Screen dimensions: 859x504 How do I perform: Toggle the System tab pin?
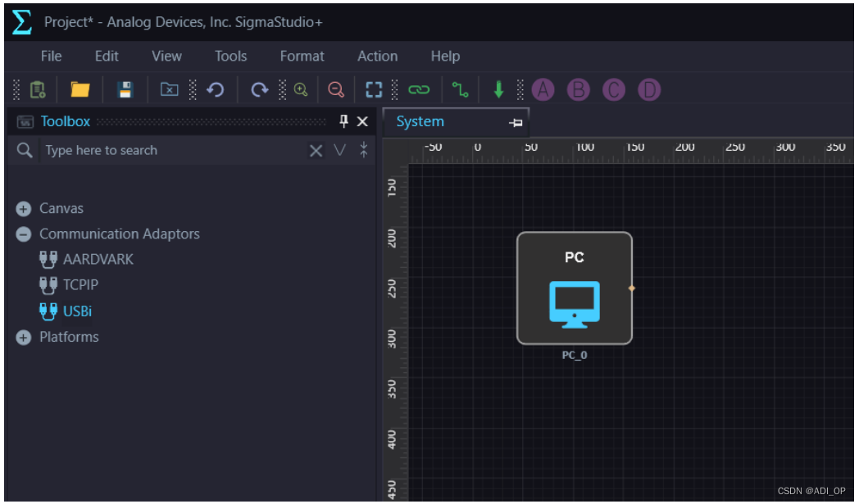pyautogui.click(x=516, y=123)
